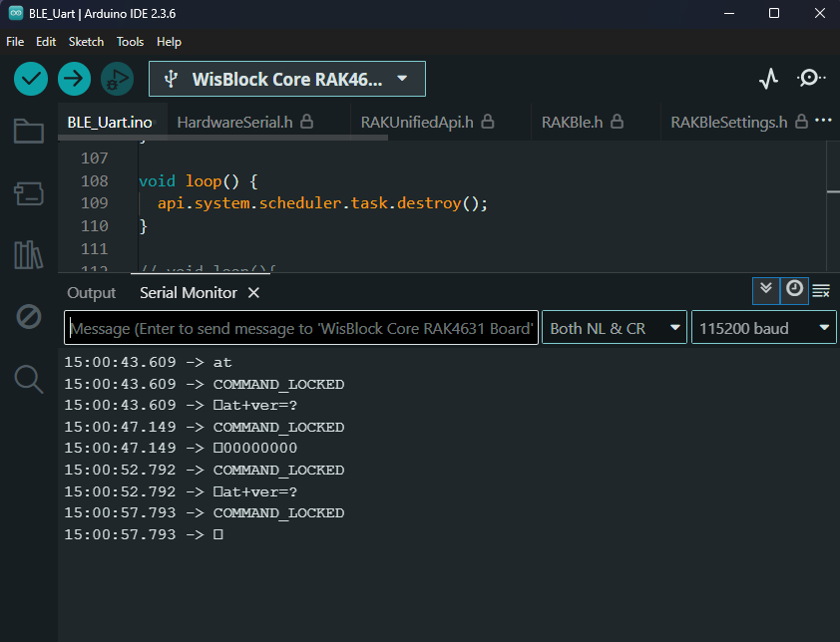
Task: Open the Boards Manager sidebar icon
Action: click(28, 193)
